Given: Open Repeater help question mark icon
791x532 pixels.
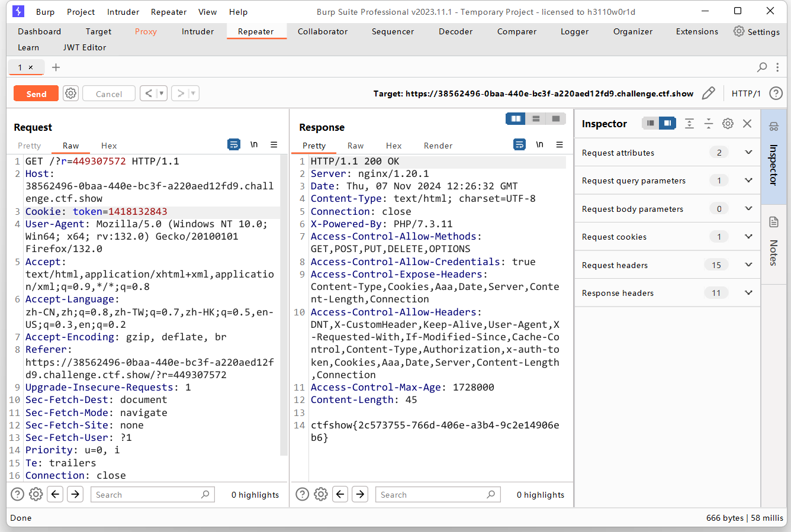Looking at the screenshot, I should pyautogui.click(x=776, y=93).
